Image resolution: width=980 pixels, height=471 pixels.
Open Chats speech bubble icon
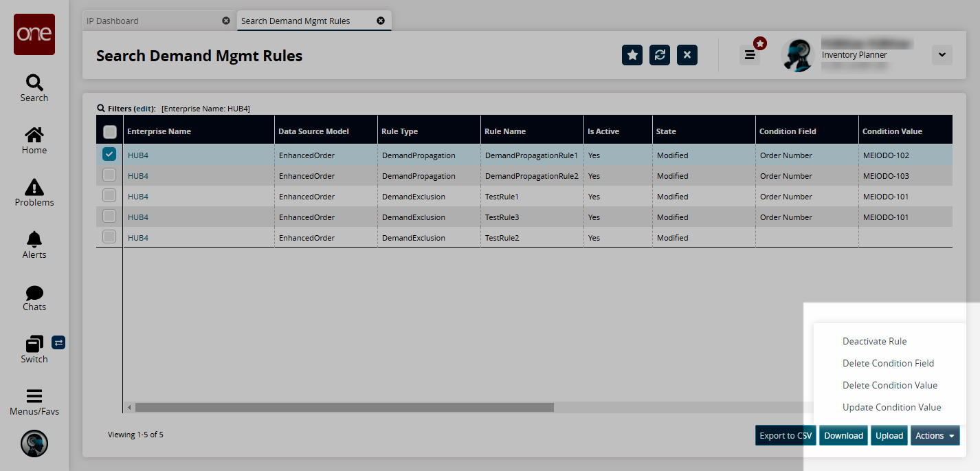pyautogui.click(x=34, y=293)
